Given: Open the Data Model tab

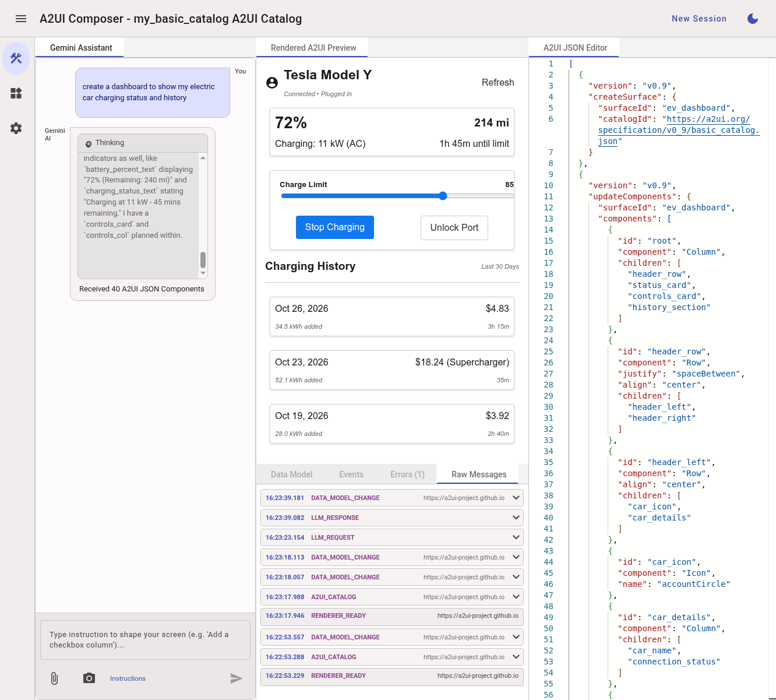Looking at the screenshot, I should tap(292, 474).
